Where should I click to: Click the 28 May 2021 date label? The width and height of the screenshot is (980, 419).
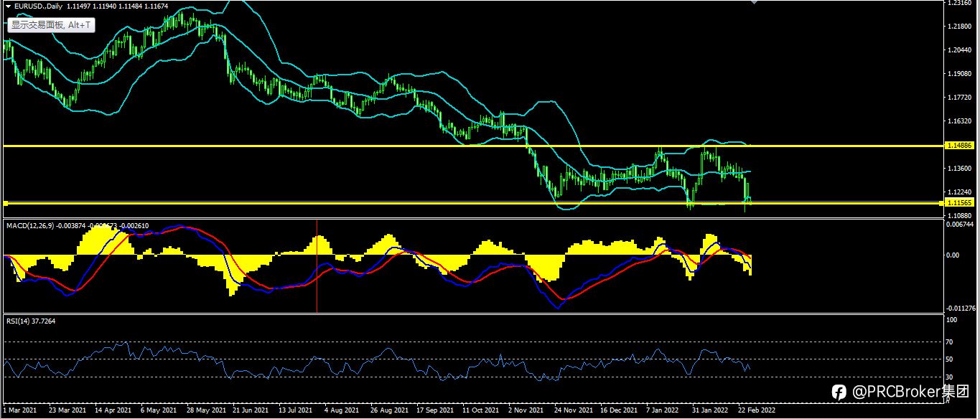click(205, 410)
